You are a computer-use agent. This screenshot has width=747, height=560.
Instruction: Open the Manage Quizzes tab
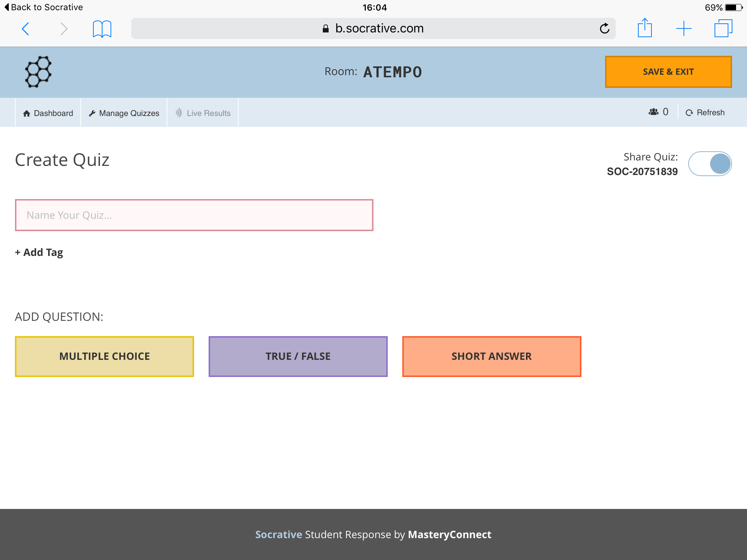click(x=124, y=113)
